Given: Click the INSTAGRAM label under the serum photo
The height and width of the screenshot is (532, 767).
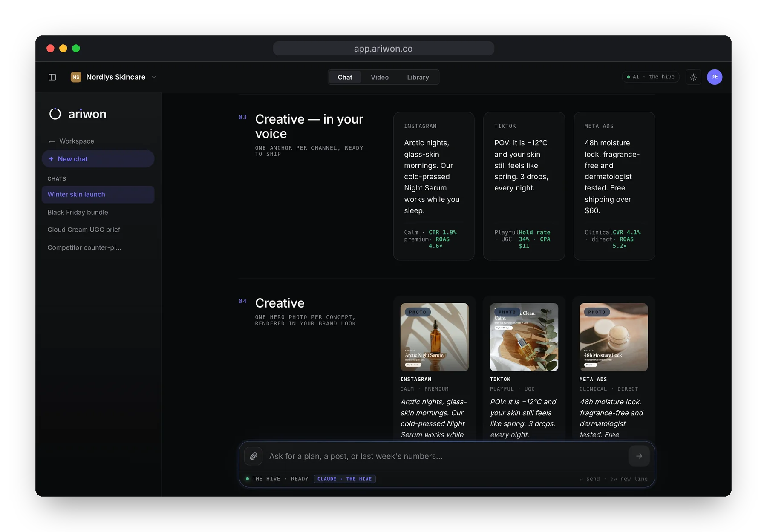Looking at the screenshot, I should 416,379.
